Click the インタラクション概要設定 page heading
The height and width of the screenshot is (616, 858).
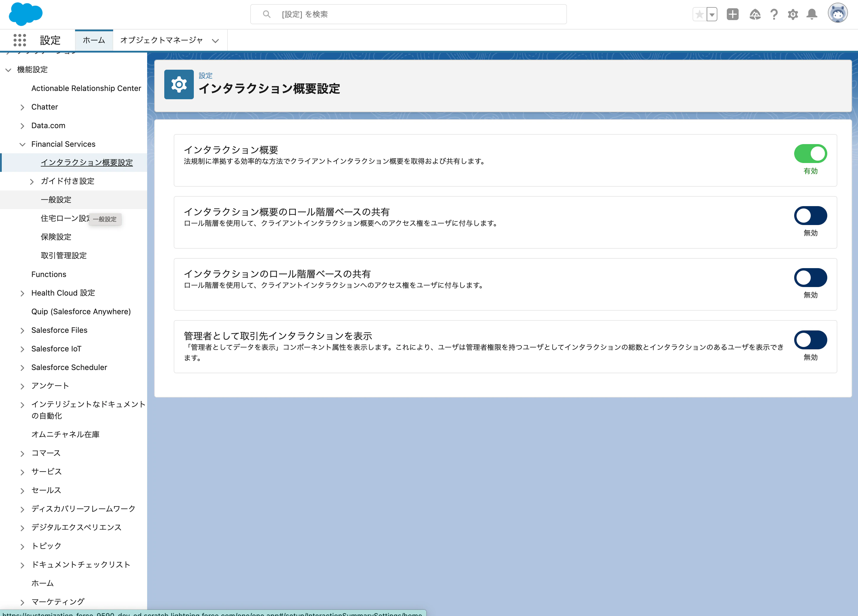(269, 89)
